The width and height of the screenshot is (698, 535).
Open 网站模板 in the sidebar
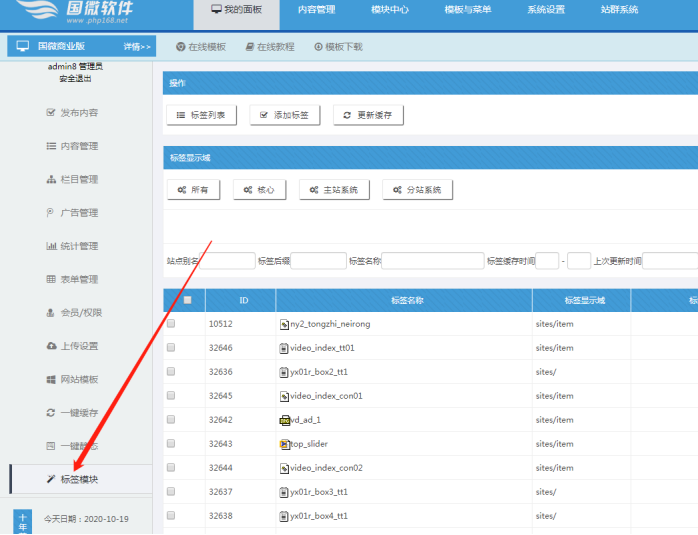point(72,379)
